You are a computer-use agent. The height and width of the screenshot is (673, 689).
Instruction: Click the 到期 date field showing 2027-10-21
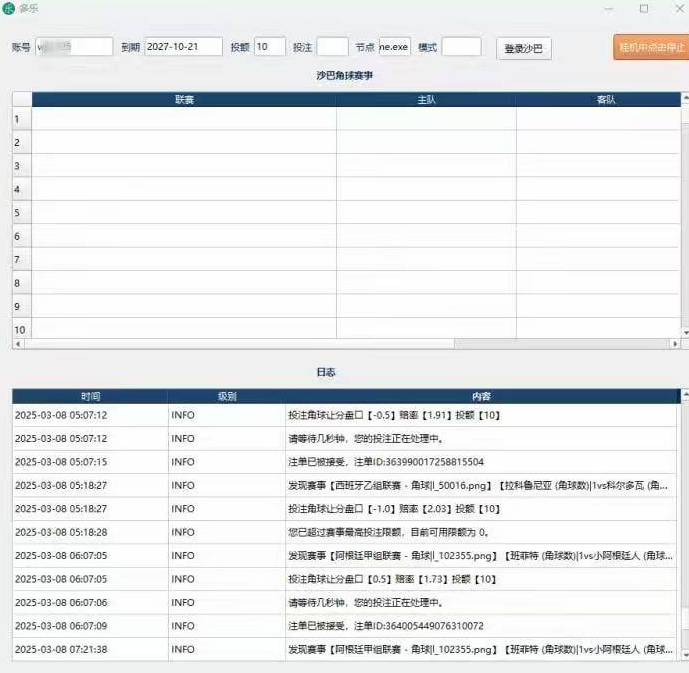pyautogui.click(x=183, y=47)
